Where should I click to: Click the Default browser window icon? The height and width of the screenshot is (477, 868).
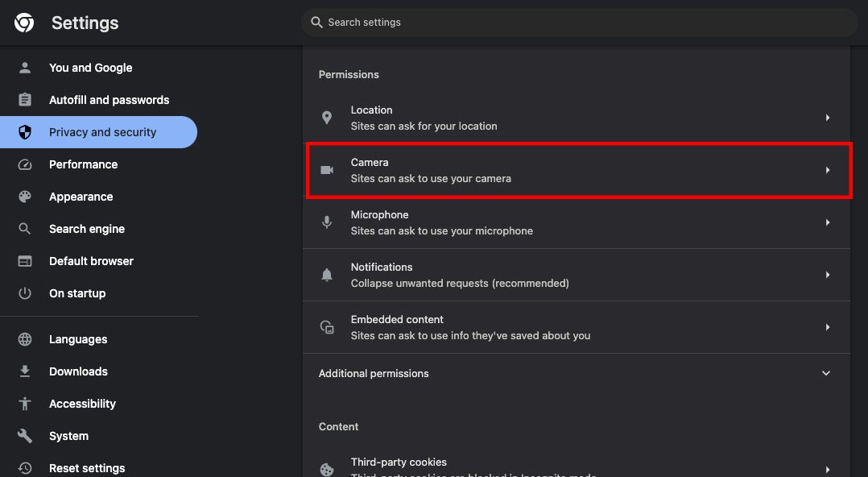pyautogui.click(x=25, y=261)
